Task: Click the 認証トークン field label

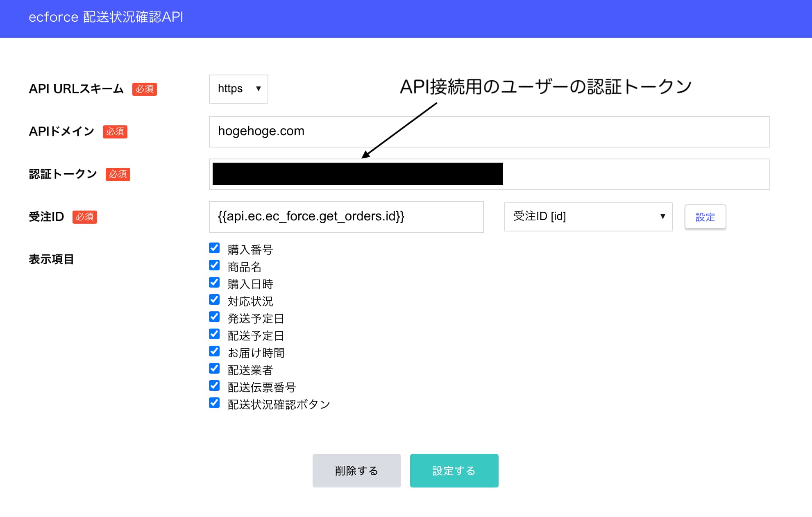Action: [63, 174]
